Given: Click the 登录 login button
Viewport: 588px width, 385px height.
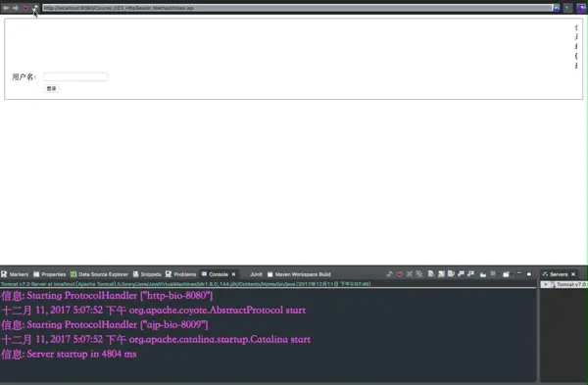Looking at the screenshot, I should (x=51, y=88).
